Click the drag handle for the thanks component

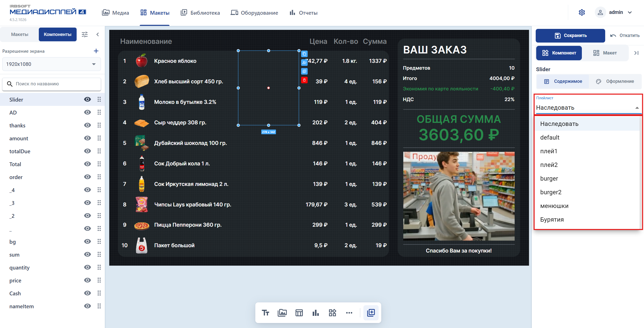[99, 125]
